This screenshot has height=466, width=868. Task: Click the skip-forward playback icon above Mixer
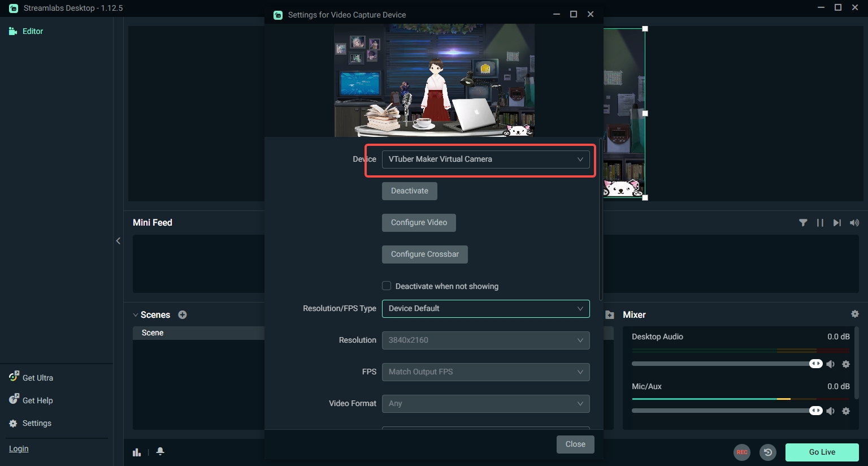(837, 222)
